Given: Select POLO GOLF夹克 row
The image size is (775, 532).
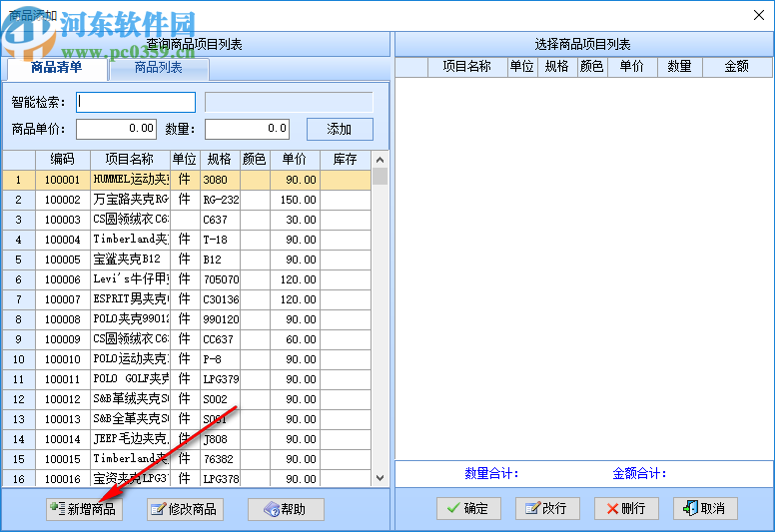Looking at the screenshot, I should click(x=187, y=379).
